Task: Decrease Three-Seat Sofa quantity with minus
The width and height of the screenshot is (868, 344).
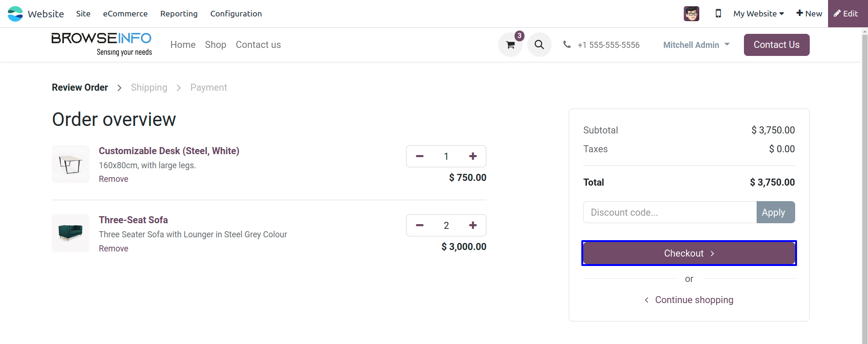Action: click(x=420, y=226)
